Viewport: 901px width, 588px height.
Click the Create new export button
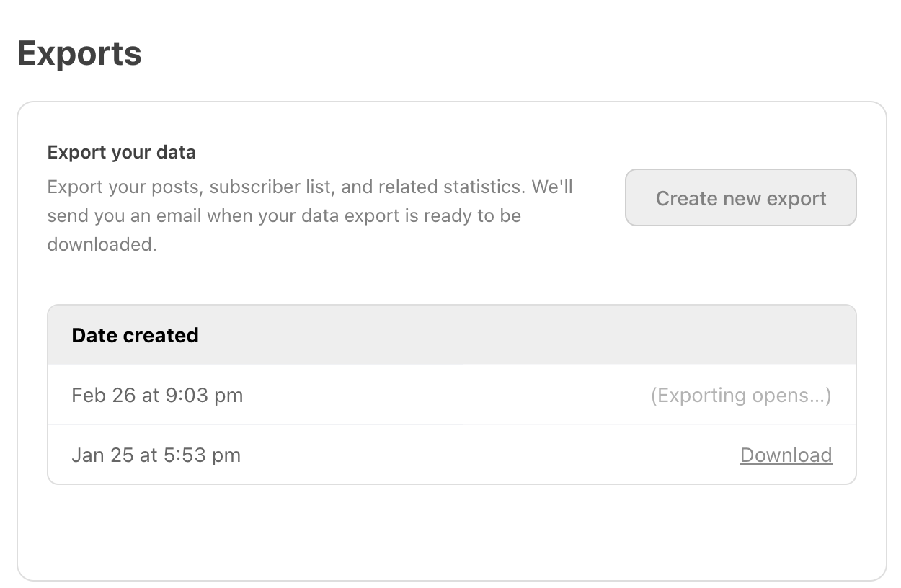pyautogui.click(x=740, y=197)
